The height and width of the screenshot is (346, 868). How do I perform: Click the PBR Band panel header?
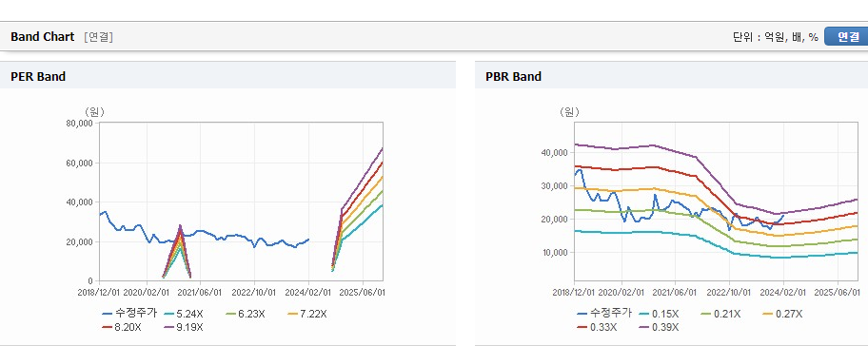click(672, 76)
